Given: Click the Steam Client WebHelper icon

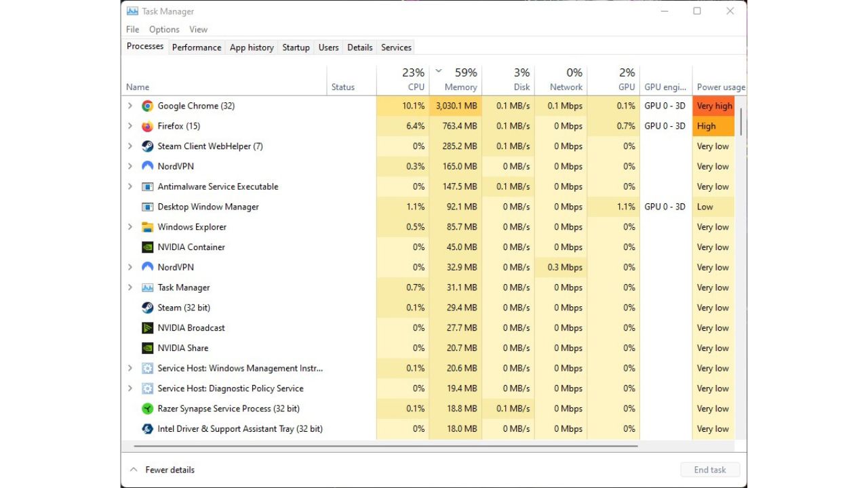Looking at the screenshot, I should click(147, 146).
